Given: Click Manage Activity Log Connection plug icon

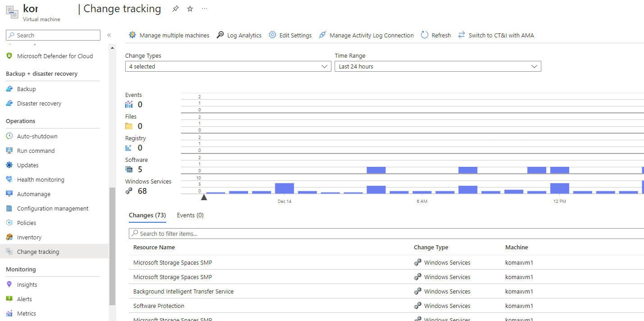Looking at the screenshot, I should 322,35.
